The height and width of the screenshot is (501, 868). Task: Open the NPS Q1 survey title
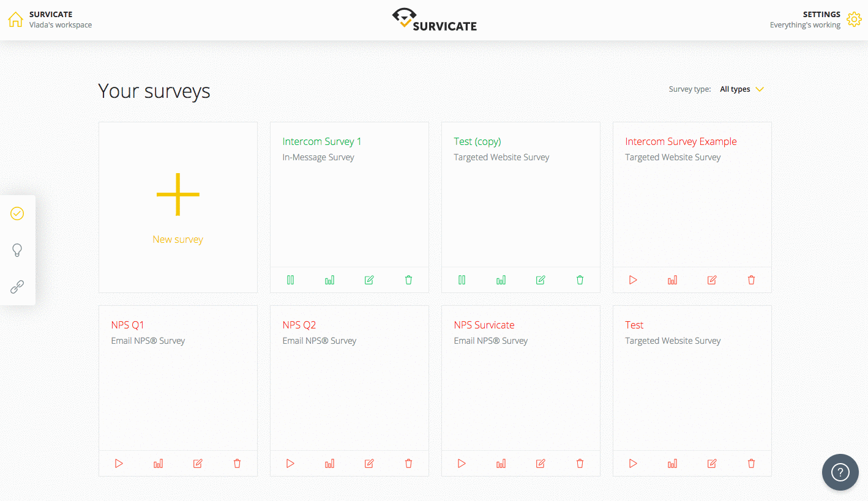point(127,325)
